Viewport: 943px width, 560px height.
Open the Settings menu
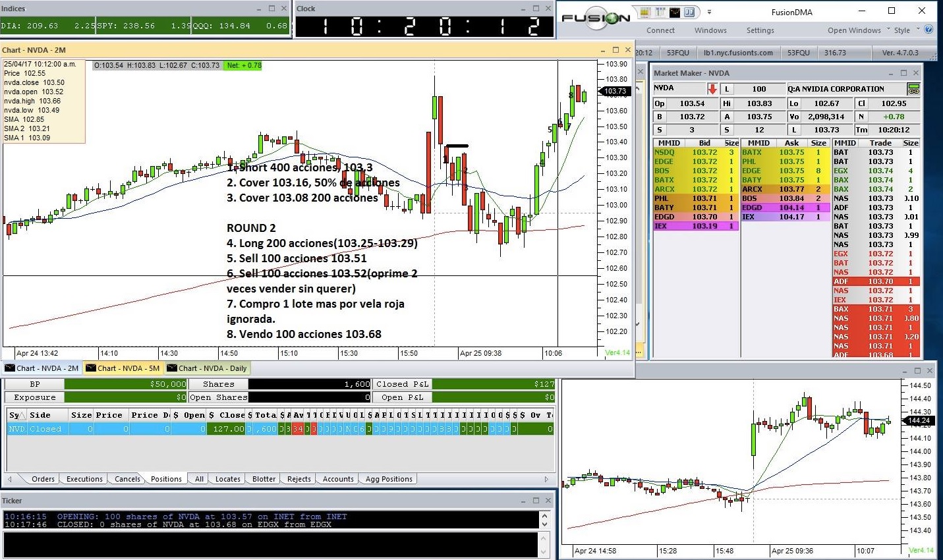760,30
